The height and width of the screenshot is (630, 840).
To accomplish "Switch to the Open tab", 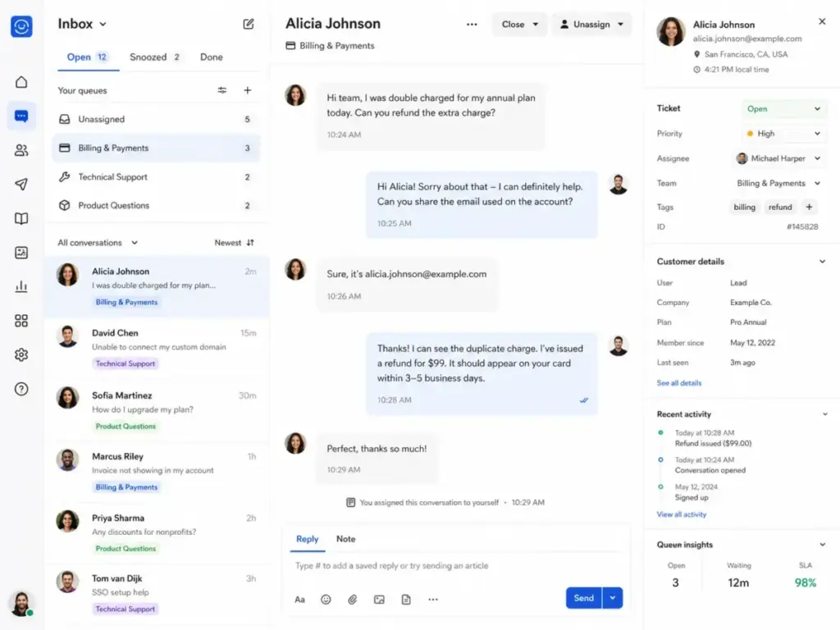I will (88, 57).
